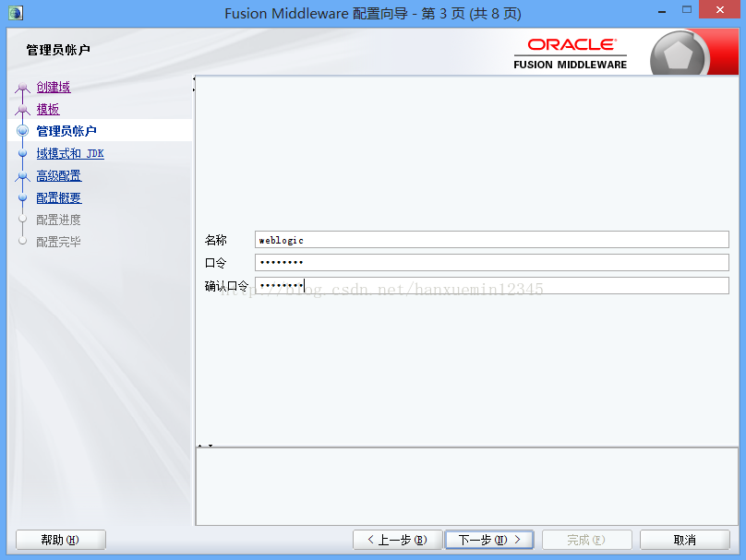This screenshot has width=746, height=560.
Task: Select the 管理员帐户 step in sidebar
Action: [x=66, y=131]
